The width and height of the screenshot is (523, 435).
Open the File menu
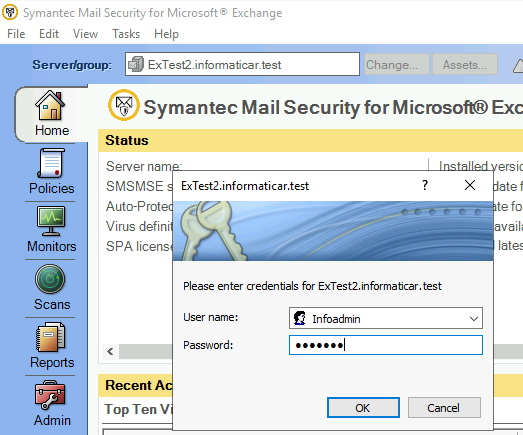(16, 34)
